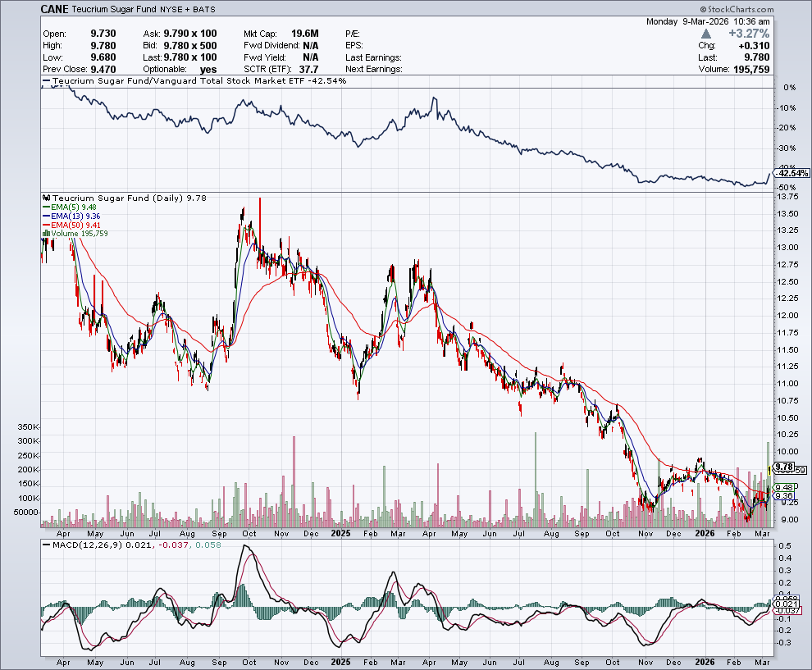
Task: Click the MACD(12,26,9) legend label
Action: 88,545
